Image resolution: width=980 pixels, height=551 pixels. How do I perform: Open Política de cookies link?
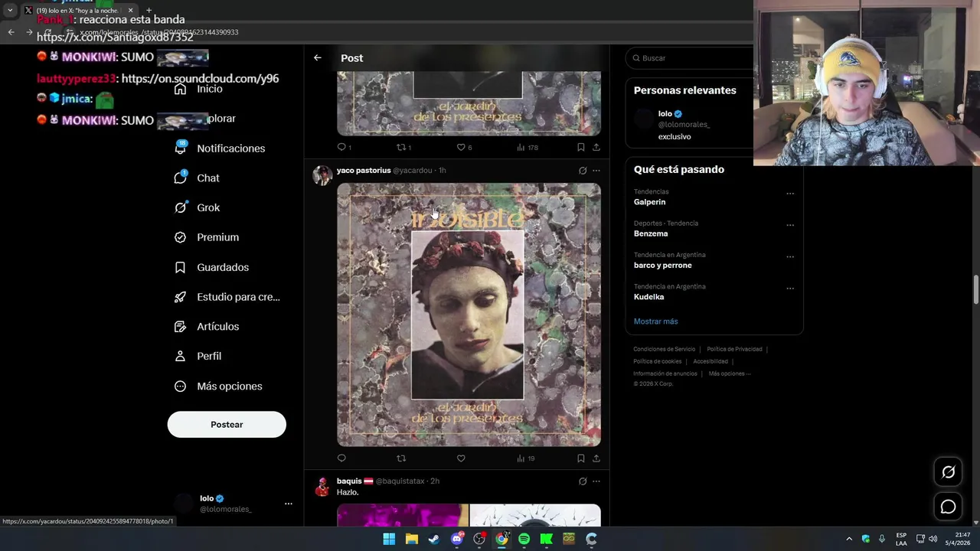pyautogui.click(x=657, y=361)
